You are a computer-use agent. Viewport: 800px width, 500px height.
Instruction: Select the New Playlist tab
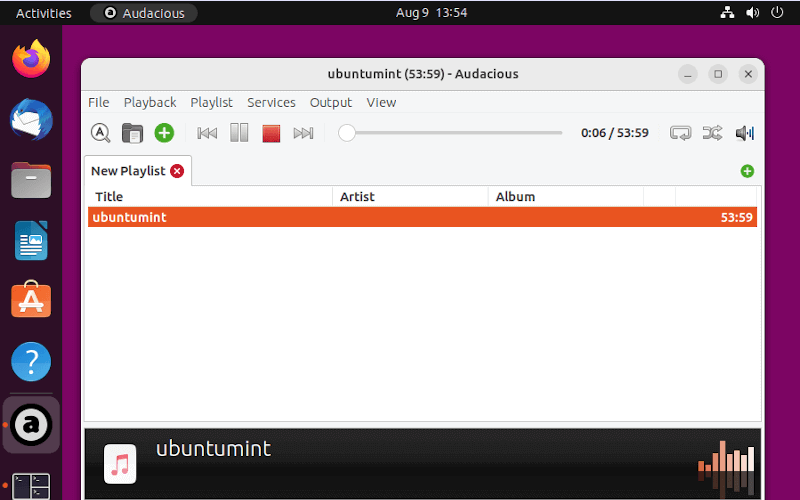[x=128, y=171]
